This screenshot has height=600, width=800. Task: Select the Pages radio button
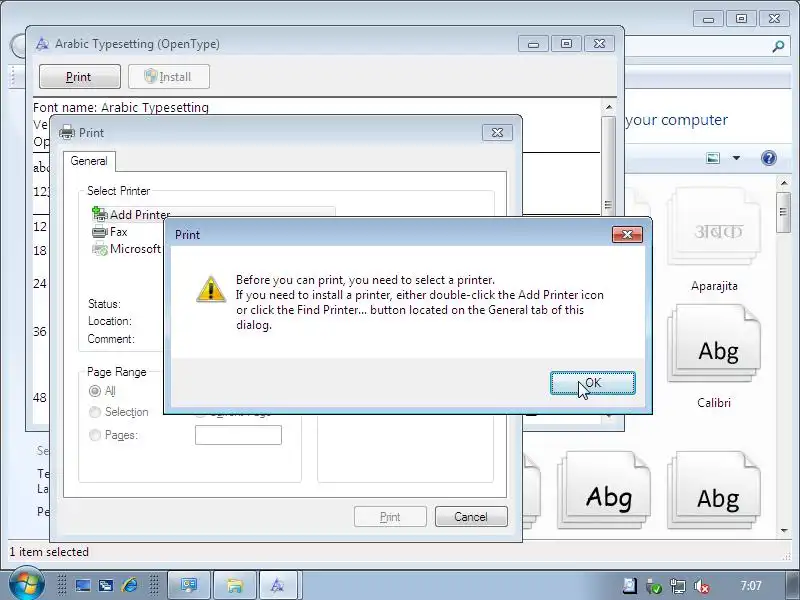click(x=94, y=435)
